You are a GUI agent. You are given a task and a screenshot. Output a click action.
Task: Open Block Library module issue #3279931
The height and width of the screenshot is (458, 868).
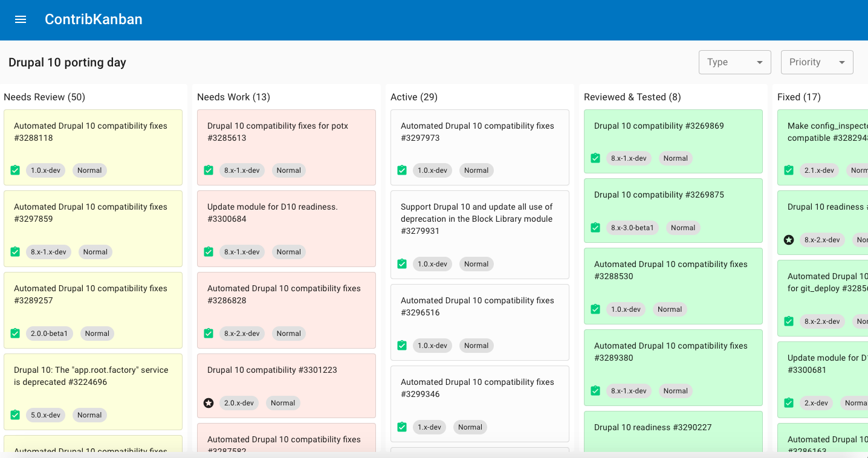480,234
